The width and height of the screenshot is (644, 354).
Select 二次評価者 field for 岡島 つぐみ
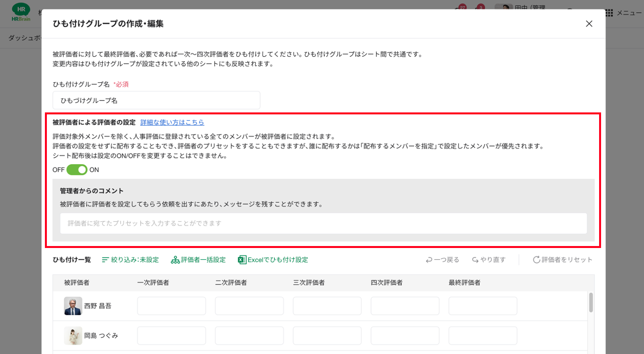coord(249,336)
